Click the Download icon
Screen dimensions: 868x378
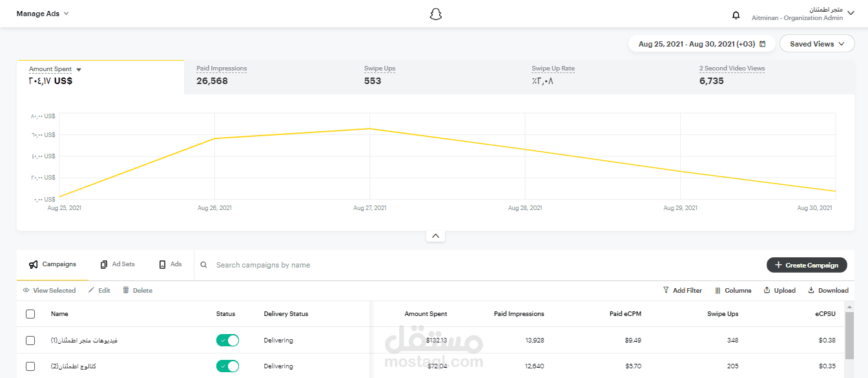(x=811, y=290)
